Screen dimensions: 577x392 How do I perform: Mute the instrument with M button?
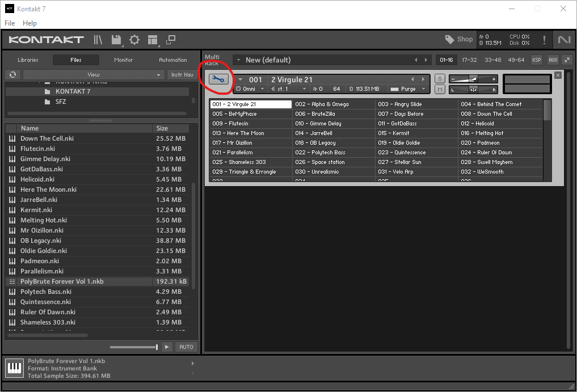click(x=440, y=89)
